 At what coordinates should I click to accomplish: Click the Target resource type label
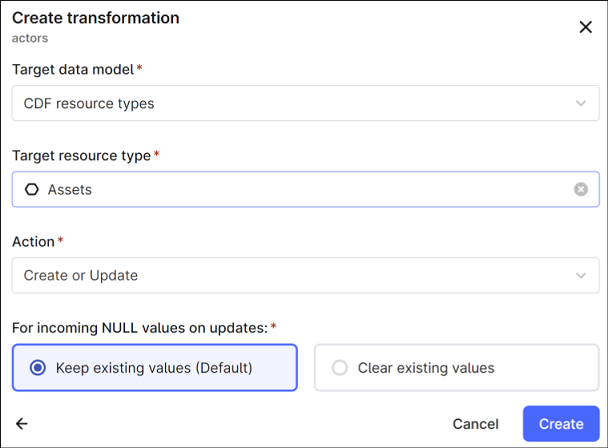[81, 155]
